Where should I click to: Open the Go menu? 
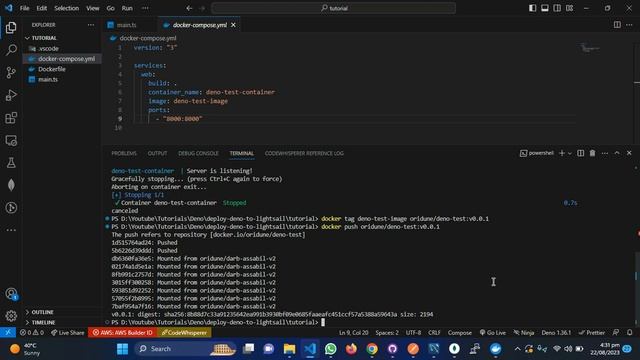111,8
